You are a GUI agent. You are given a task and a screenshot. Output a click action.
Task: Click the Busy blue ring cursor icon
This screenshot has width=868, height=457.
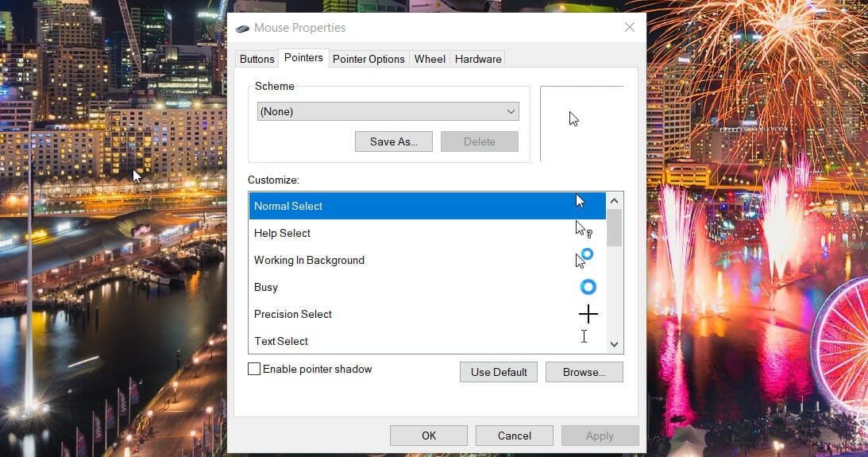pos(588,287)
